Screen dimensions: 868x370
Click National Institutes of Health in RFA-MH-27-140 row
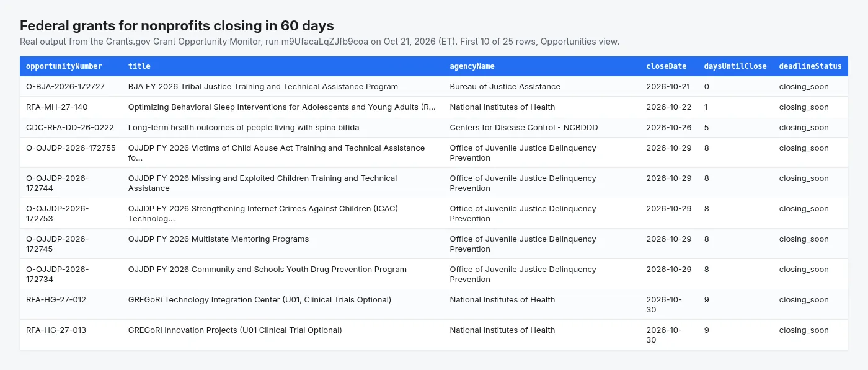502,107
